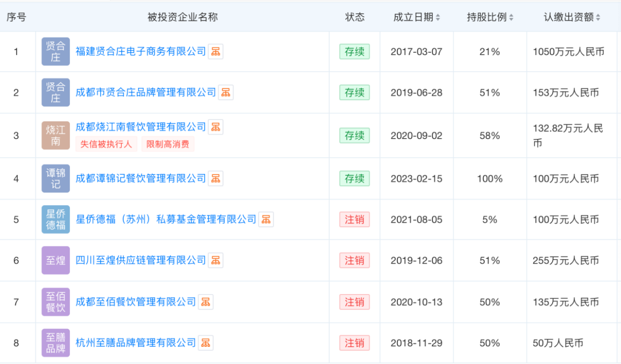Open equity structure icon for 福建贤合庄电子商务有限公司
This screenshot has width=621, height=364.
pyautogui.click(x=216, y=51)
